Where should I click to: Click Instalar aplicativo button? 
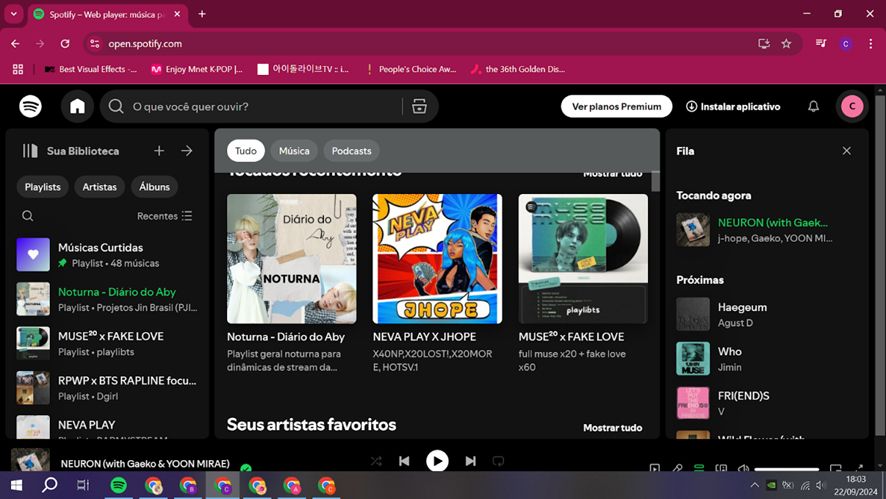click(733, 106)
